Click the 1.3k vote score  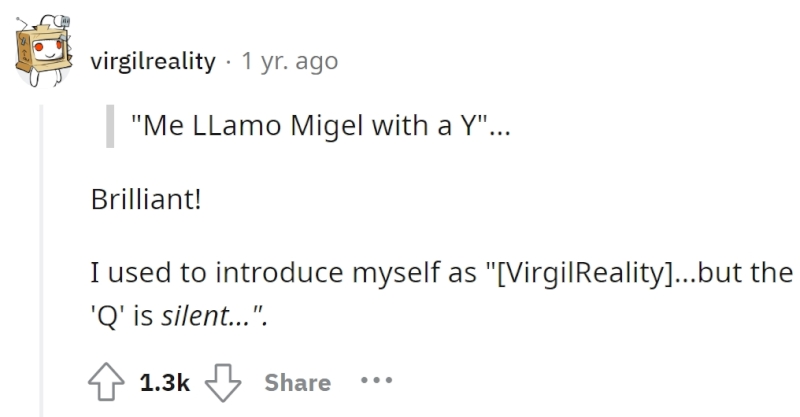[164, 382]
